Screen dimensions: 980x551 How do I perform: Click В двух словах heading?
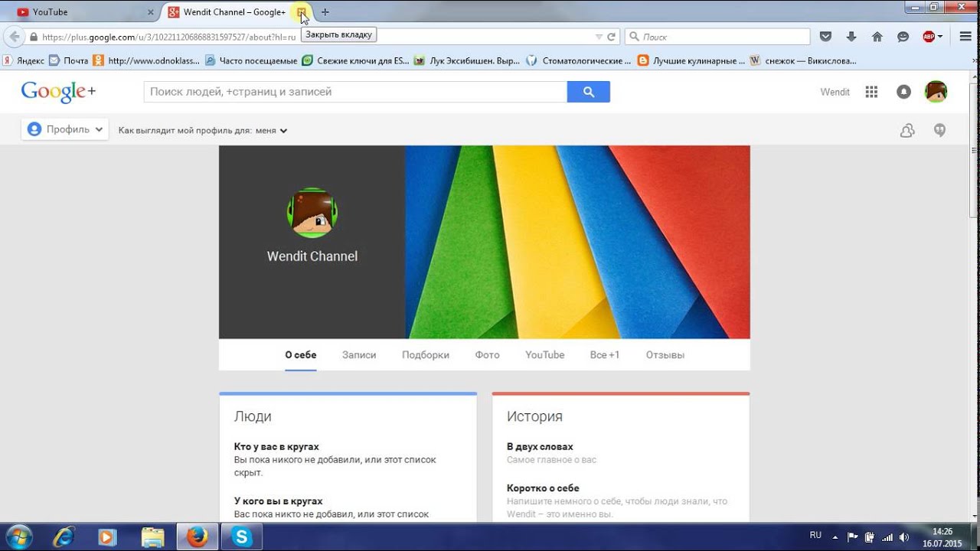(540, 447)
